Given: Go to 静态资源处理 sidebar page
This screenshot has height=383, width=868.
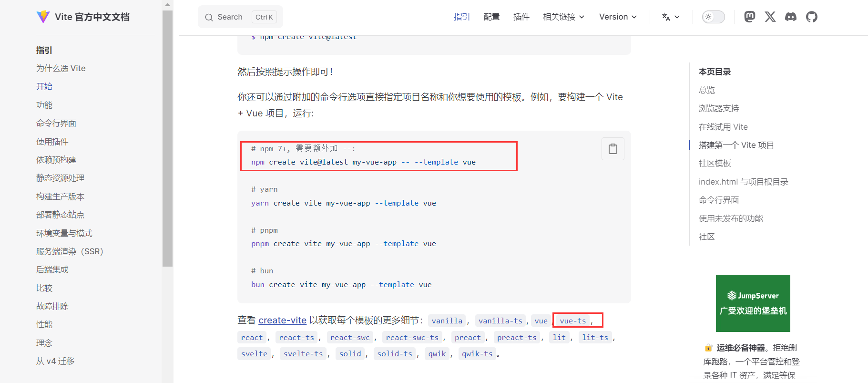Looking at the screenshot, I should point(61,178).
